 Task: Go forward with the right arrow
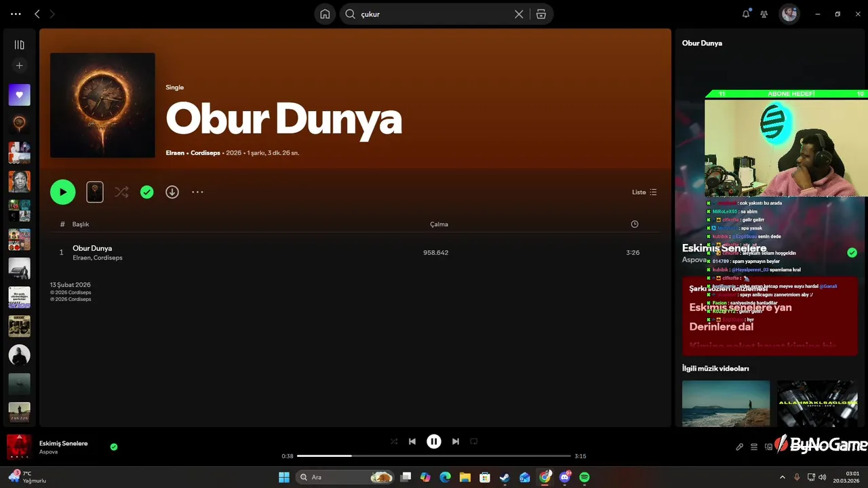[52, 14]
